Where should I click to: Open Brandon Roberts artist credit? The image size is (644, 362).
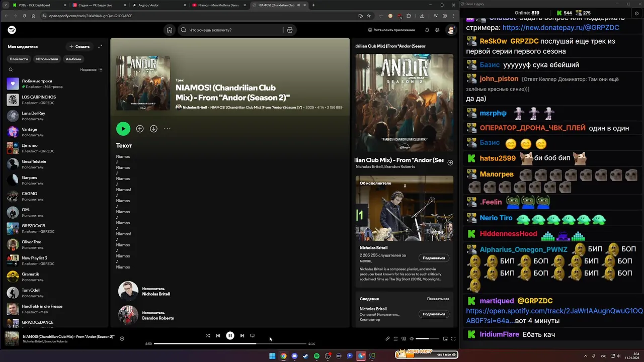[158, 318]
